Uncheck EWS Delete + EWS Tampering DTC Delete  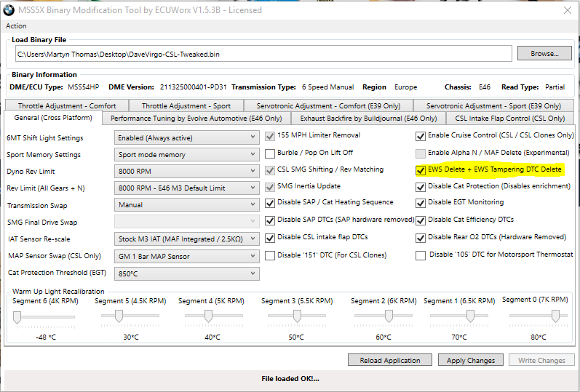tap(420, 170)
